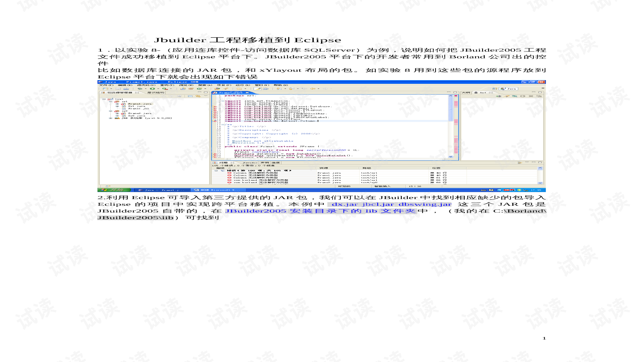
Task: Click the Problems list scroll-down arrow
Action: [x=540, y=183]
